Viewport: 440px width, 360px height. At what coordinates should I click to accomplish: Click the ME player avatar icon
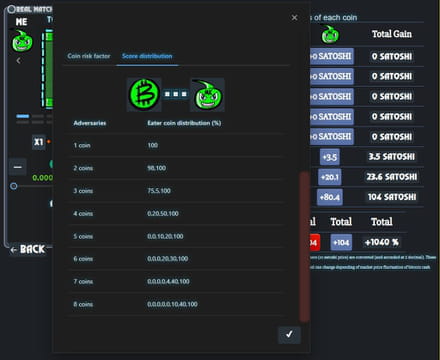[22, 41]
